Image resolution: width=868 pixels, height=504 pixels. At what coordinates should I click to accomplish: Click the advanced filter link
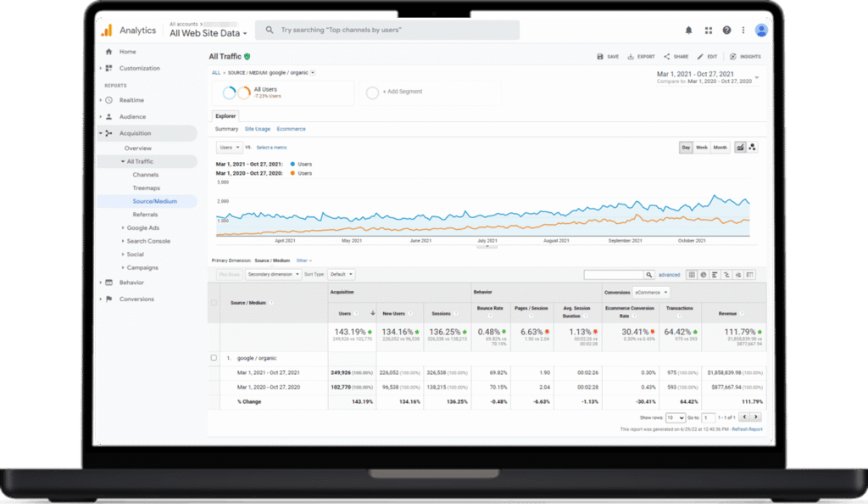click(x=669, y=275)
